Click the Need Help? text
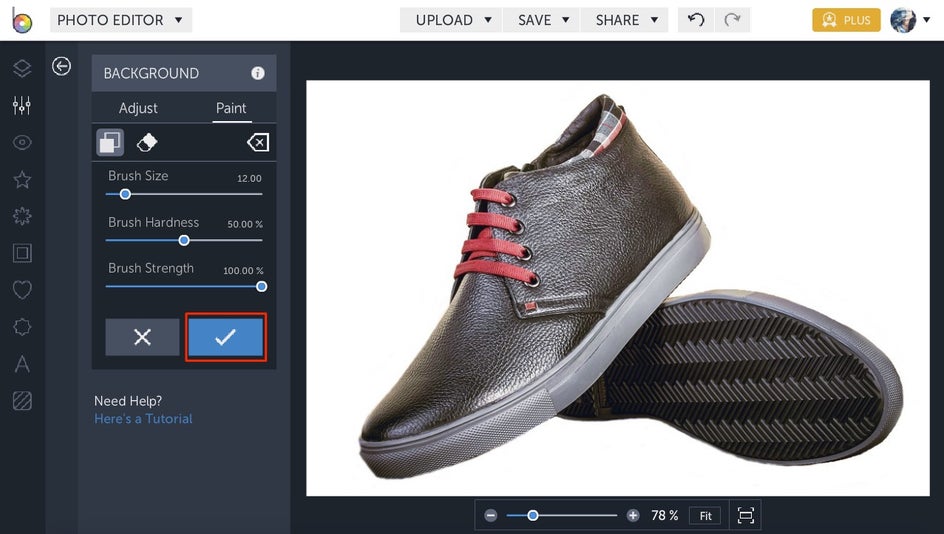 click(x=128, y=401)
